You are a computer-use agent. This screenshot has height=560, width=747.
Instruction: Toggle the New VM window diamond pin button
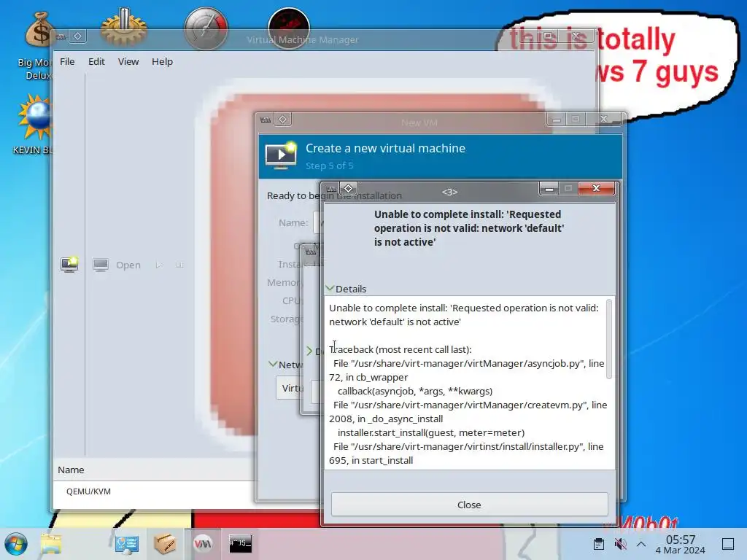coord(283,119)
